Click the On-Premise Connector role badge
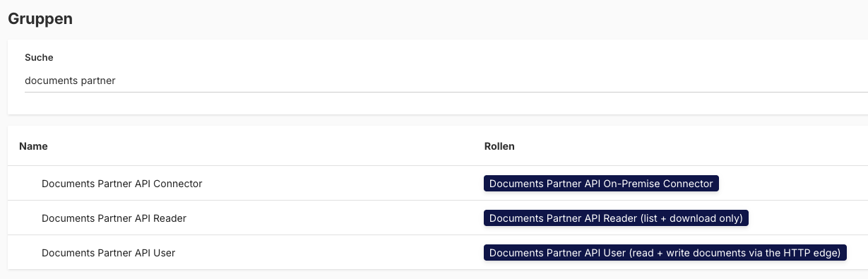The width and height of the screenshot is (868, 279). [601, 184]
